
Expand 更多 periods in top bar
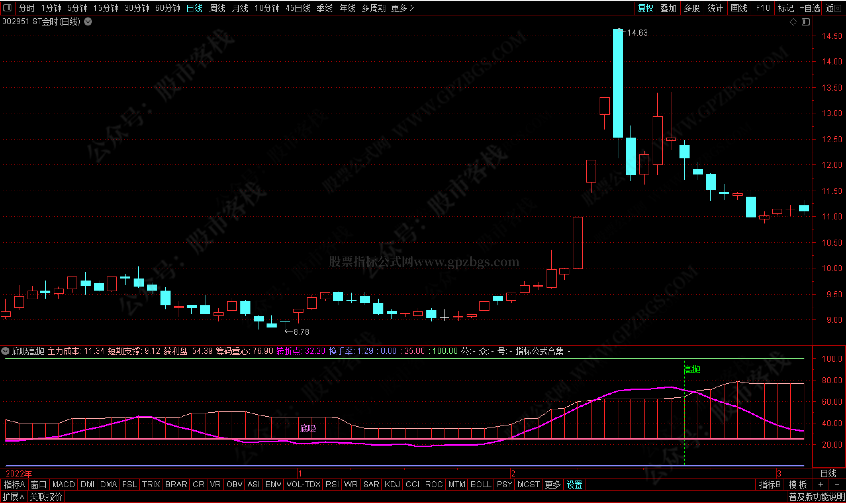[x=402, y=8]
